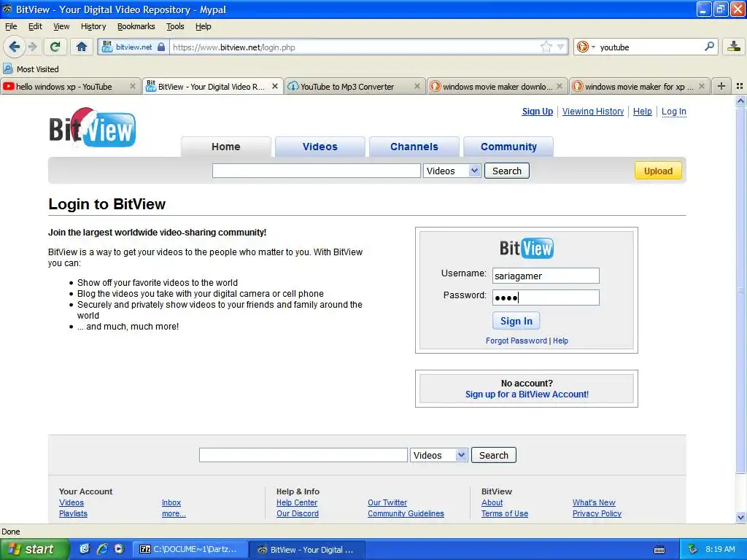Image resolution: width=747 pixels, height=560 pixels.
Task: Close the BitView tab
Action: 275,86
